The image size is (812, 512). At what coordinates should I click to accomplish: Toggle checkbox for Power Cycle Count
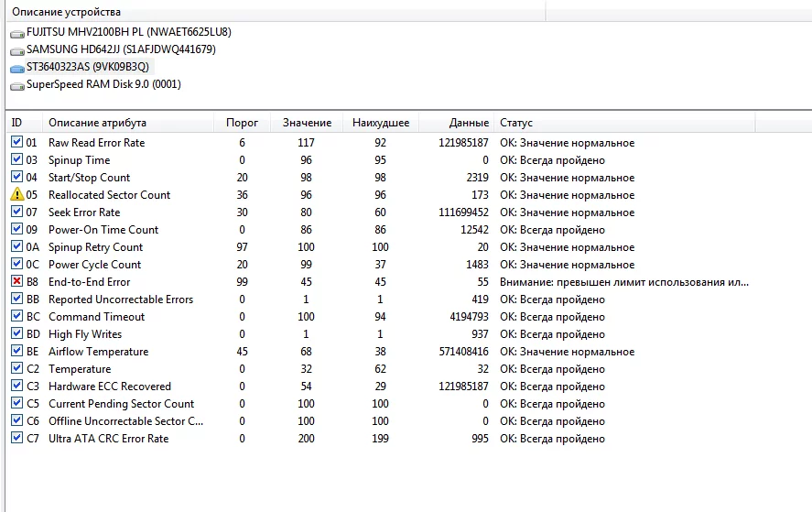(17, 264)
